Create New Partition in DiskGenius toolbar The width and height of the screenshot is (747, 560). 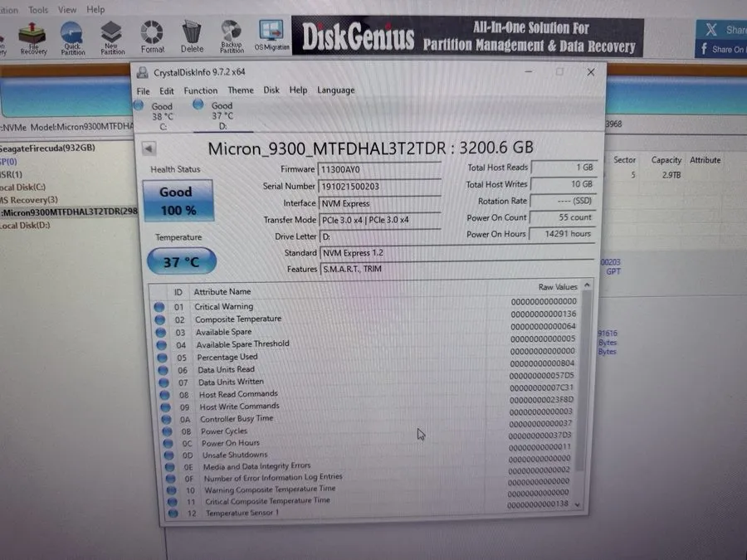(x=112, y=38)
